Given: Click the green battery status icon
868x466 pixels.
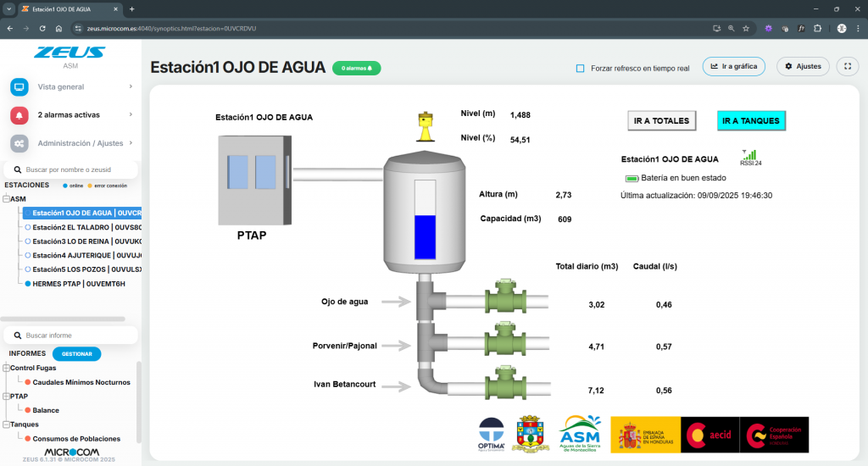Looking at the screenshot, I should (x=632, y=178).
